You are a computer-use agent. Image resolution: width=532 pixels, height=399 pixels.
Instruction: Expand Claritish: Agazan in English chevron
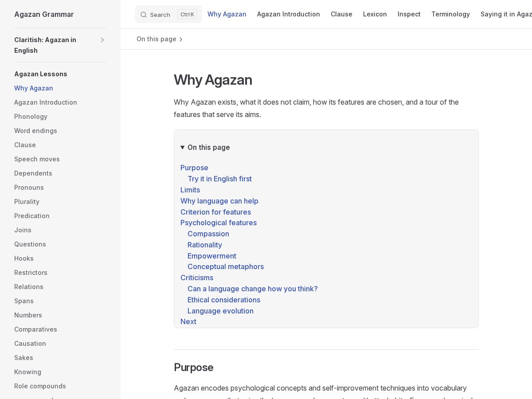coord(102,40)
